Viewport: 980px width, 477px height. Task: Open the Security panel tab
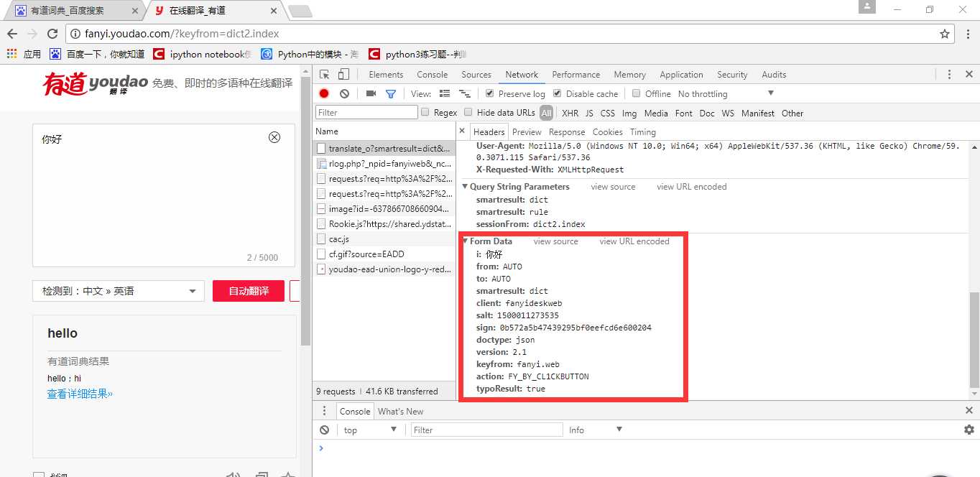tap(732, 75)
